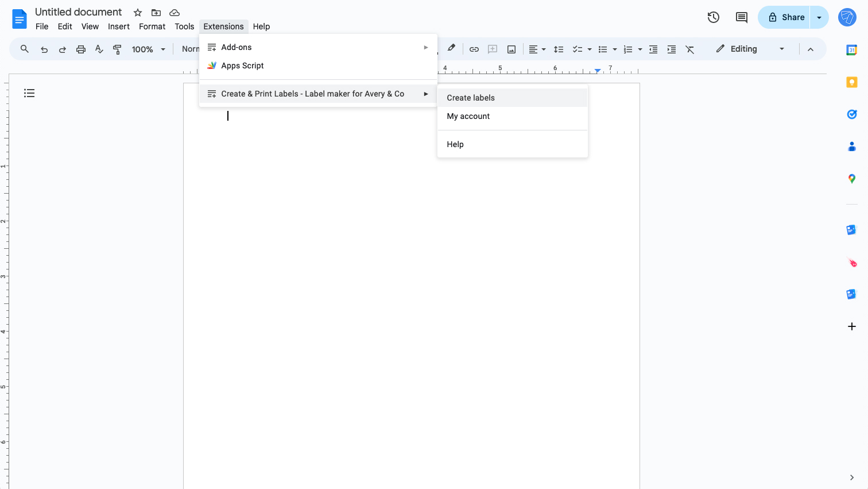Toggle bulleted list formatting
Screen dimensions: 868x489
pyautogui.click(x=603, y=49)
